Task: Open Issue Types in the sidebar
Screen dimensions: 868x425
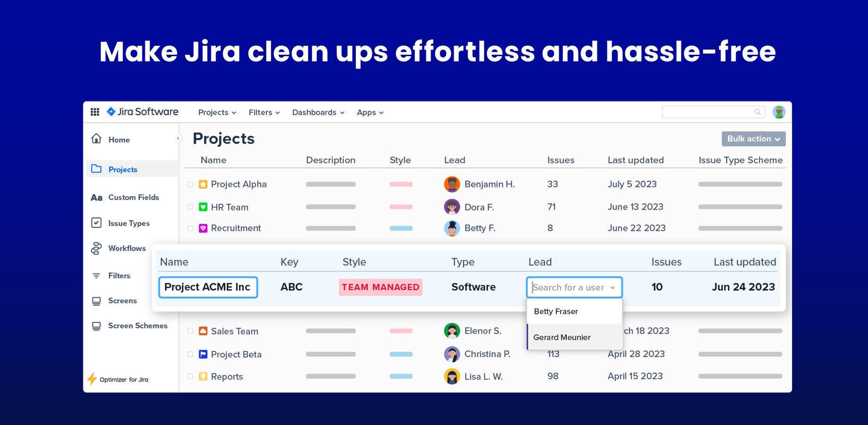Action: 129,223
